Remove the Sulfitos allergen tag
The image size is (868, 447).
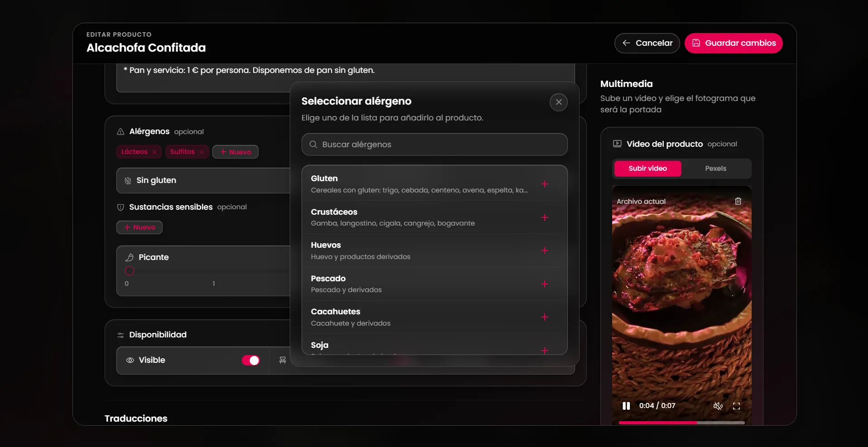[201, 152]
